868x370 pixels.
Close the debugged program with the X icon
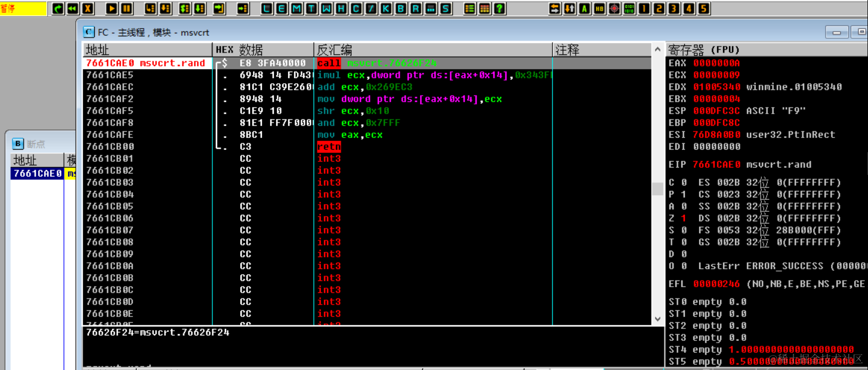click(88, 8)
